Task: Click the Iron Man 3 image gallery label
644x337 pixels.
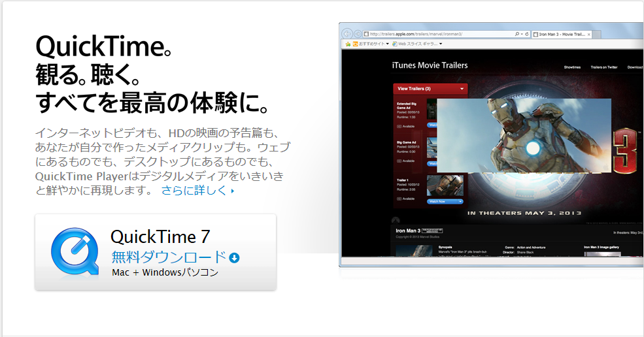Action: 602,247
